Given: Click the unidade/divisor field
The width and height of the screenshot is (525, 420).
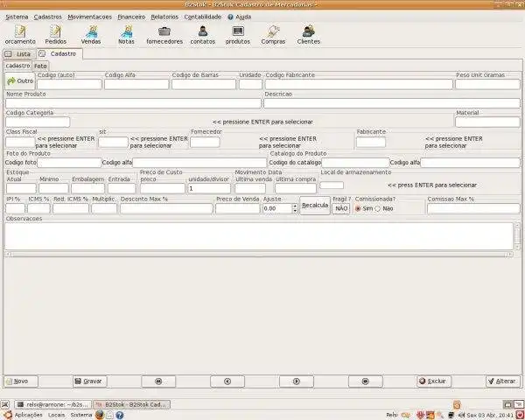Looking at the screenshot, I should click(x=209, y=189).
